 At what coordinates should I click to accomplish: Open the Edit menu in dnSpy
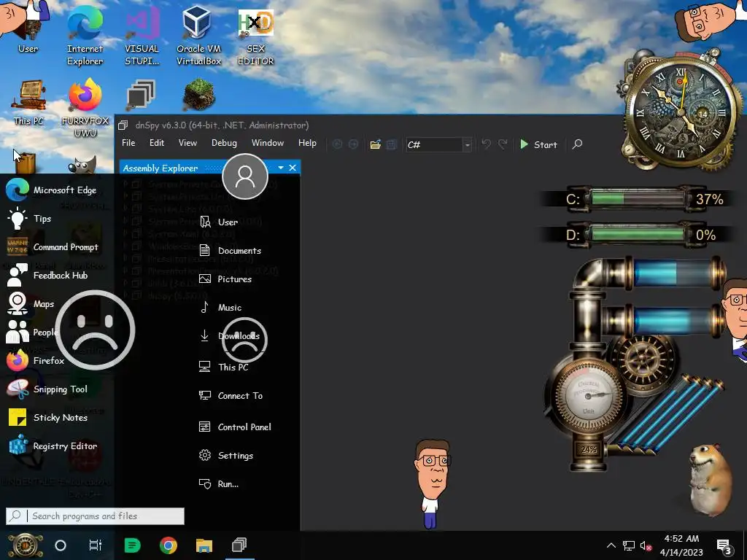[x=157, y=143]
